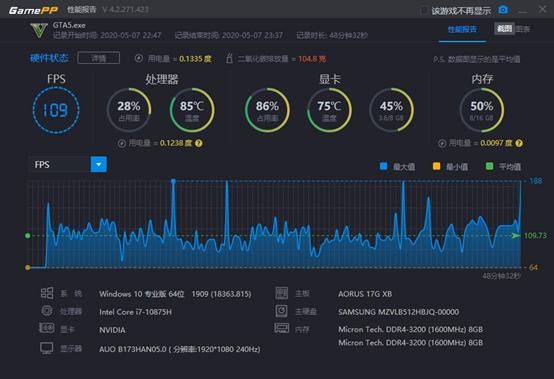Click the memory module icon in specs list
This screenshot has height=379, width=554.
[x=282, y=328]
